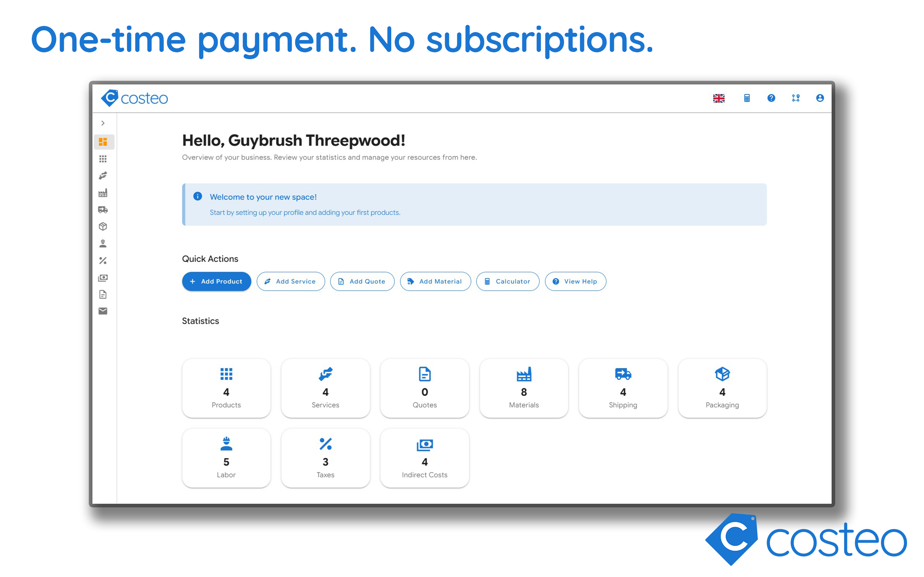Open the Quotes statistics card
Screen dimensions: 924x577
[424, 388]
